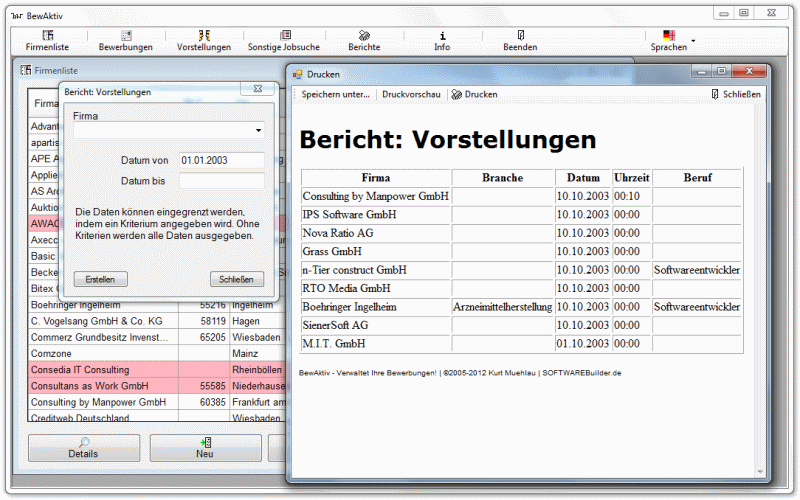Open the Bewerbungen toolbar icon
The height and width of the screenshot is (500, 800).
[x=126, y=35]
